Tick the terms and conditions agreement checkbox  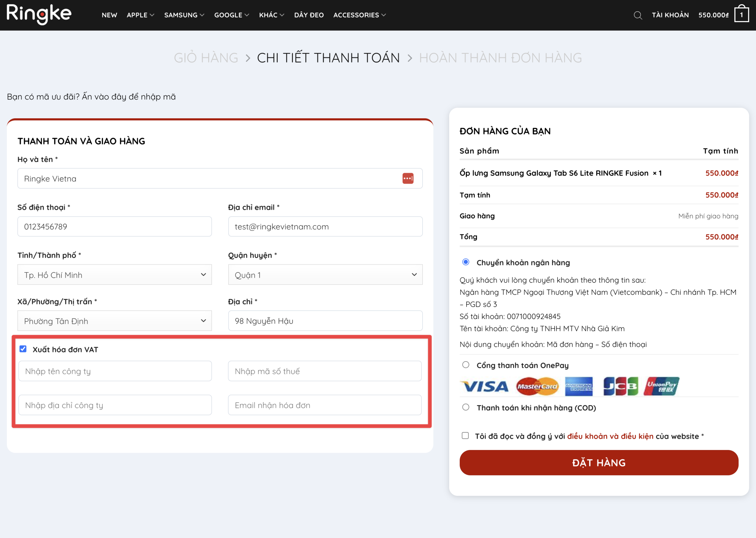(x=465, y=436)
